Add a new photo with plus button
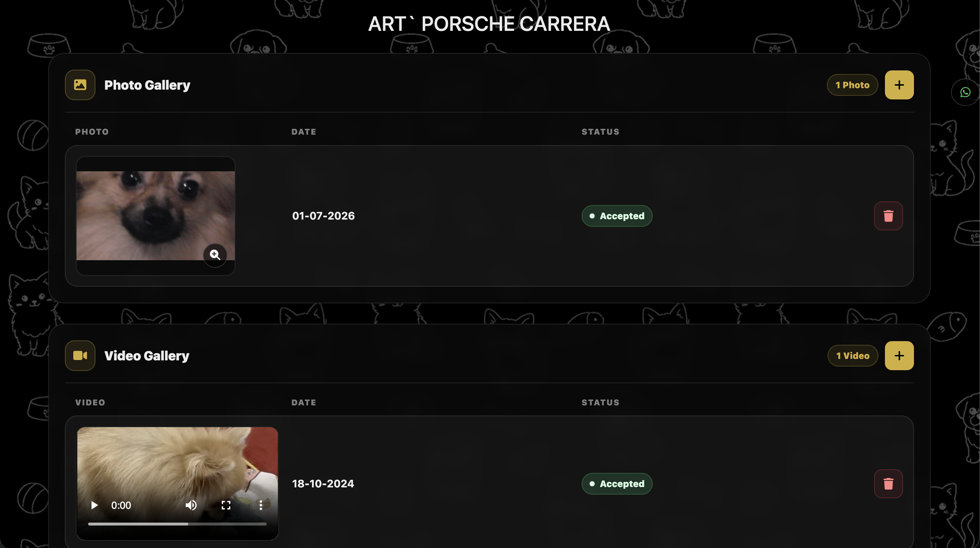Screen dimensions: 980x548 pyautogui.click(x=899, y=85)
